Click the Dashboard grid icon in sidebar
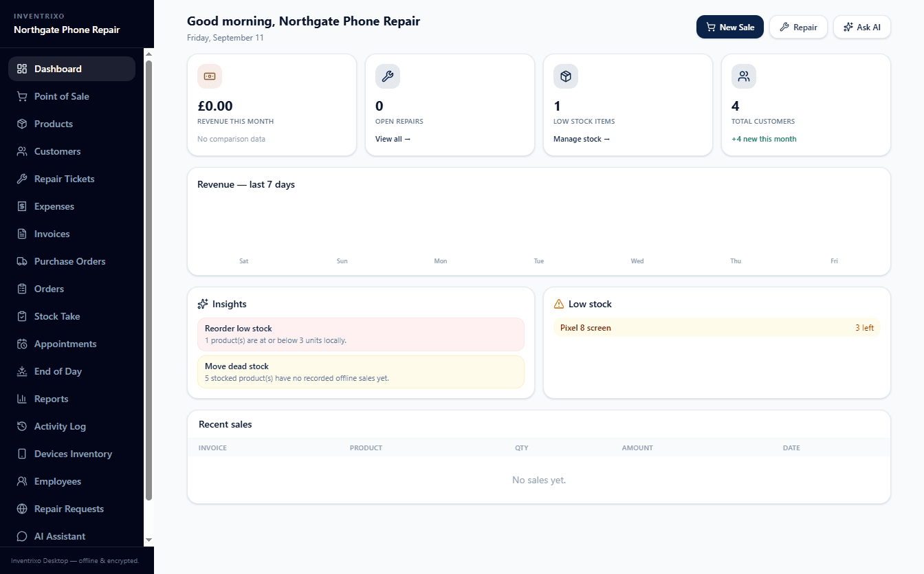924x574 pixels. coord(22,69)
